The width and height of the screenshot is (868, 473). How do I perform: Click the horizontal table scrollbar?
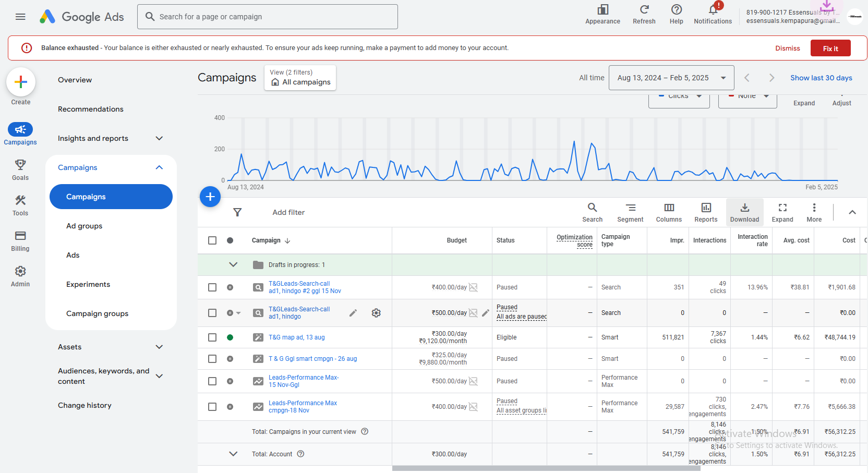tap(546, 468)
